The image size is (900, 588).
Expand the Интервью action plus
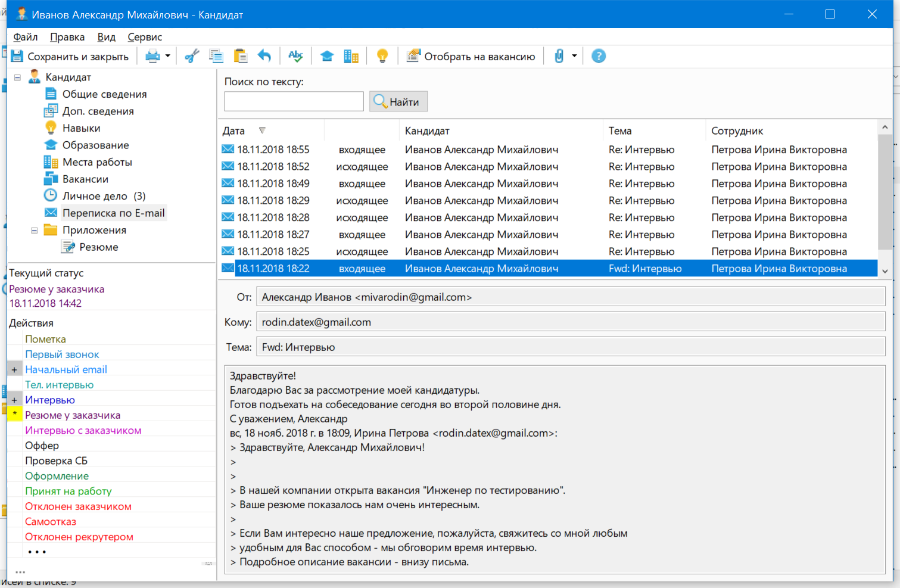pos(14,400)
